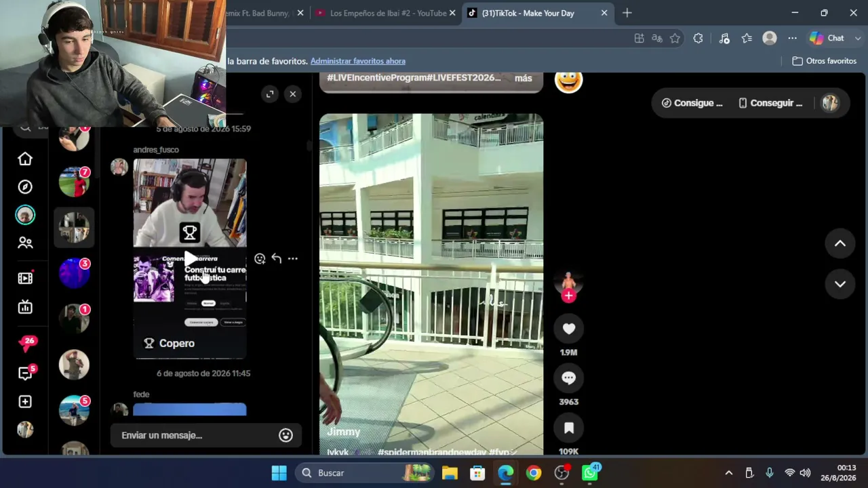Close the Los Empeños de Ibai YouTube tab

coord(452,13)
